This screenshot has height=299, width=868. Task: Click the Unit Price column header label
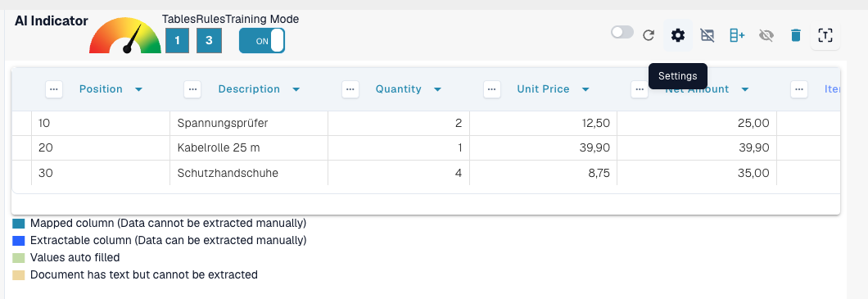pyautogui.click(x=543, y=89)
